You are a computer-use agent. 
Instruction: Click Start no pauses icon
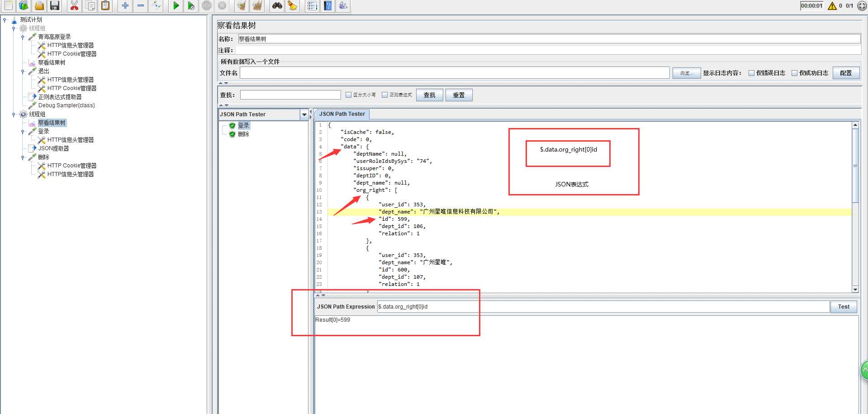coord(191,5)
